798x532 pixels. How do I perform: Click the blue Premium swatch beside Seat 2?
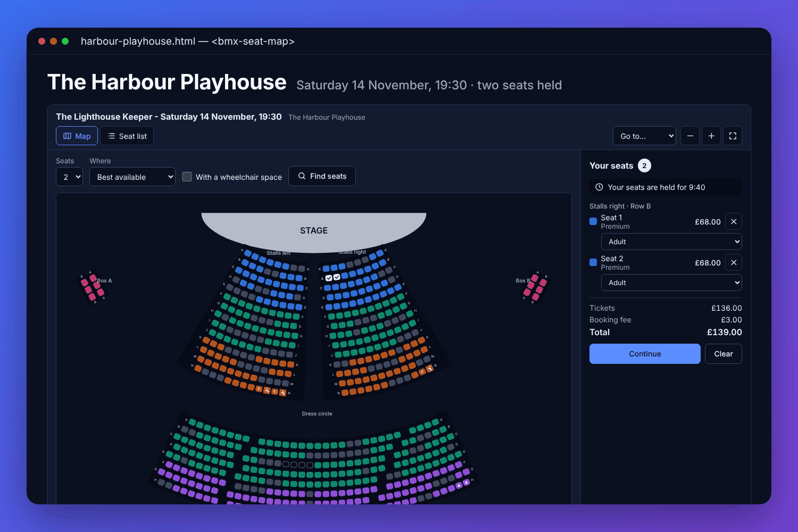pyautogui.click(x=593, y=262)
